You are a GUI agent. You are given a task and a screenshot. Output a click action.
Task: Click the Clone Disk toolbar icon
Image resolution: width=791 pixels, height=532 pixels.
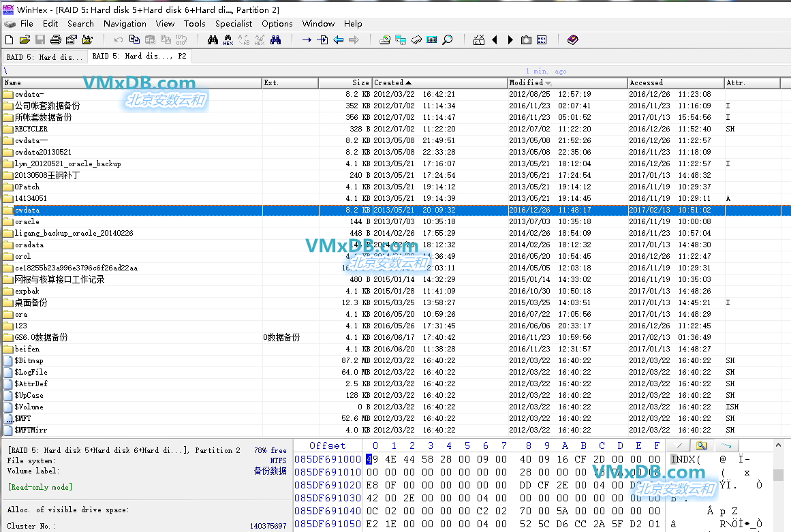[401, 40]
